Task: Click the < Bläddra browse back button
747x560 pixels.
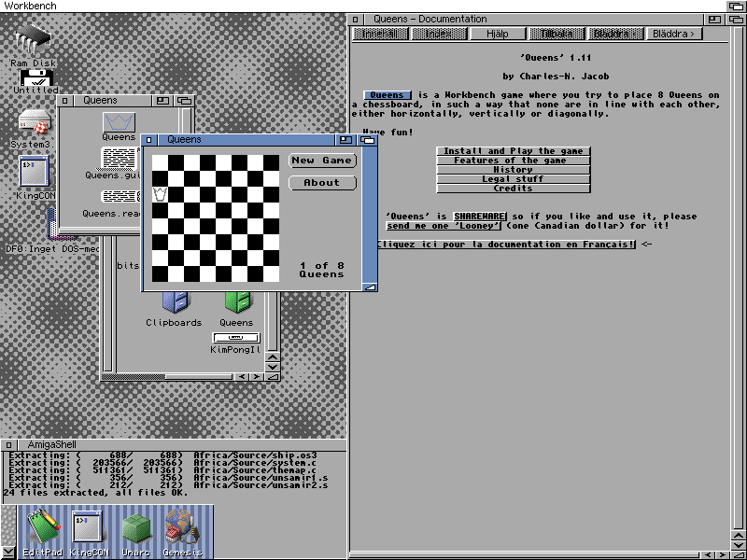Action: click(x=615, y=34)
